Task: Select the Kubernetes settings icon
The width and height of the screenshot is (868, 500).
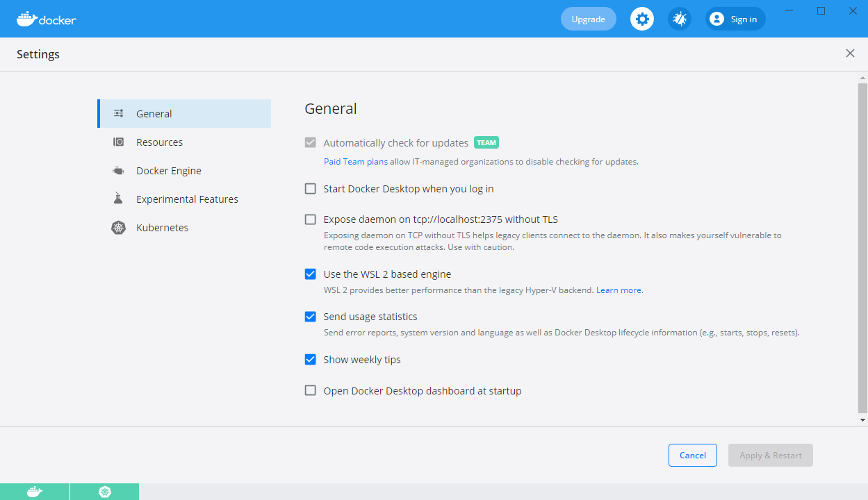Action: [x=118, y=227]
